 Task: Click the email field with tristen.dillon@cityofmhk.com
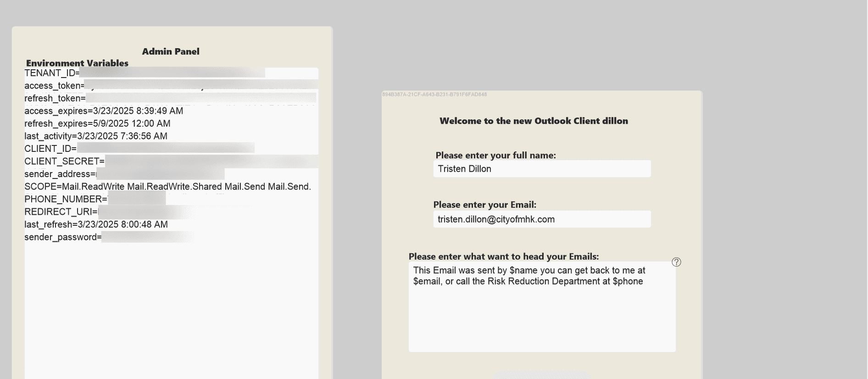pos(542,219)
